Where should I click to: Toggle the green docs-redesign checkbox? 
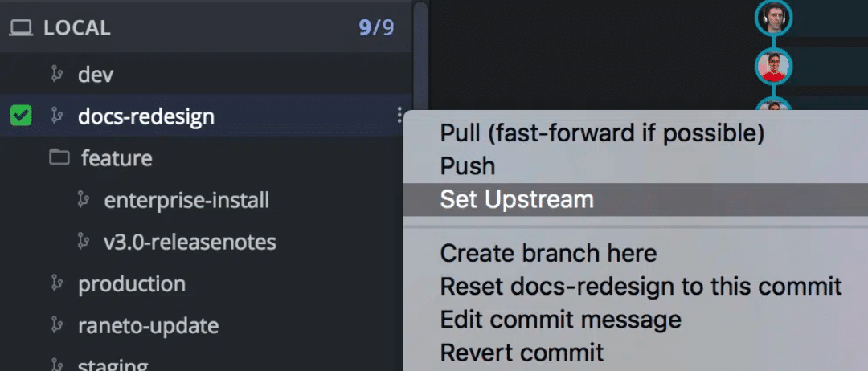(x=21, y=116)
